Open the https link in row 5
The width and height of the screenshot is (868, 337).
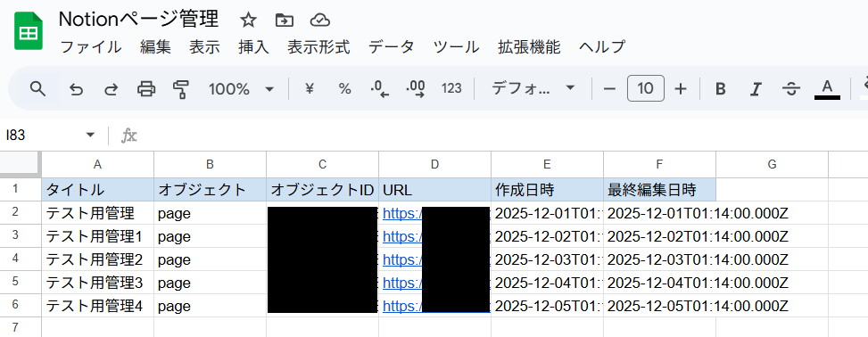402,283
